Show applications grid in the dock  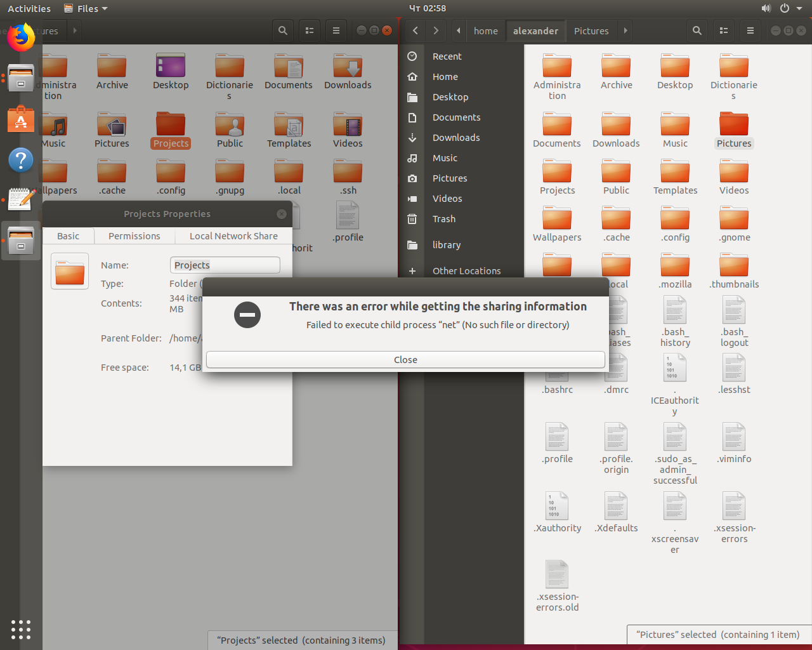tap(21, 629)
